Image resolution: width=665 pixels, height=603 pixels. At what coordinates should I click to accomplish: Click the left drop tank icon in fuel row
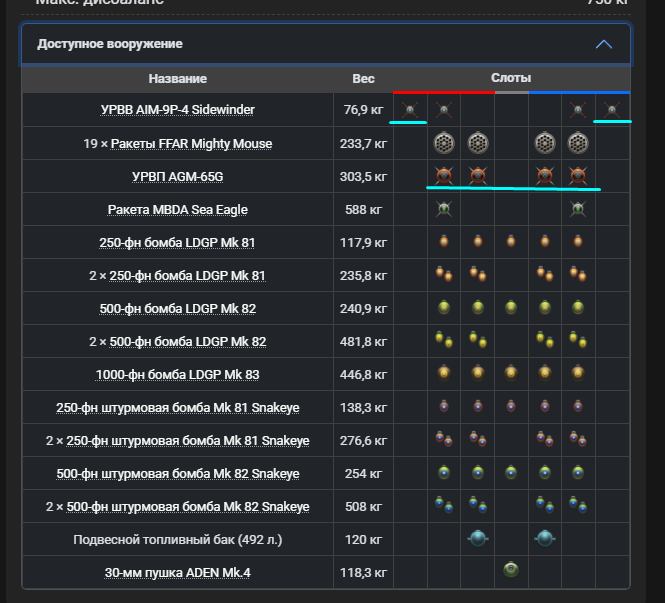[478, 538]
